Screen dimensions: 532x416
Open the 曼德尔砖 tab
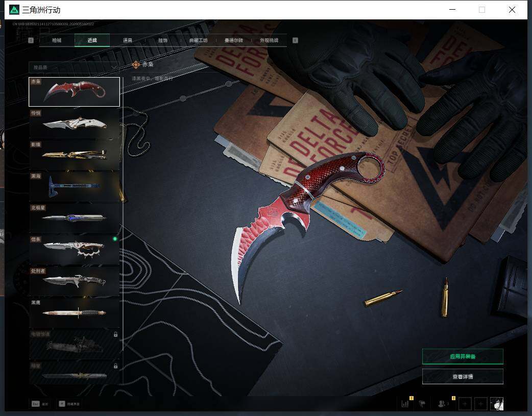coord(233,40)
